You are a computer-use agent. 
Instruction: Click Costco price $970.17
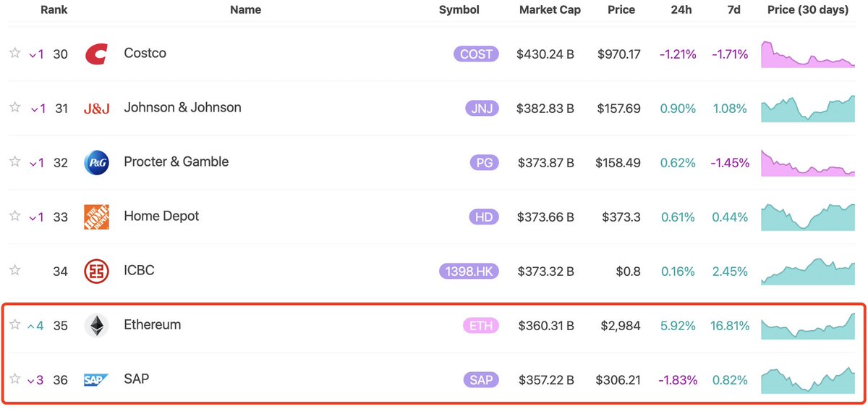(x=619, y=54)
